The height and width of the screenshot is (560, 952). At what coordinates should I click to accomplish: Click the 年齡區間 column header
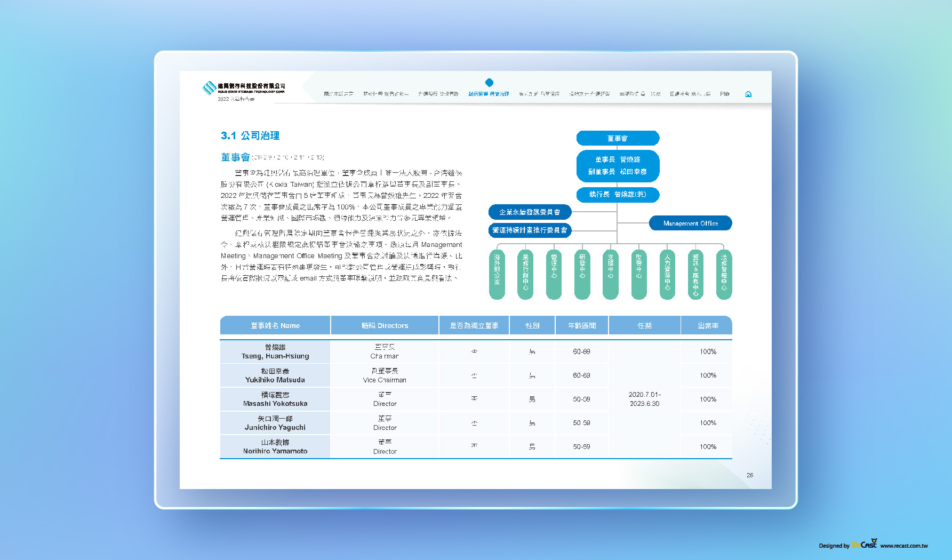point(582,325)
